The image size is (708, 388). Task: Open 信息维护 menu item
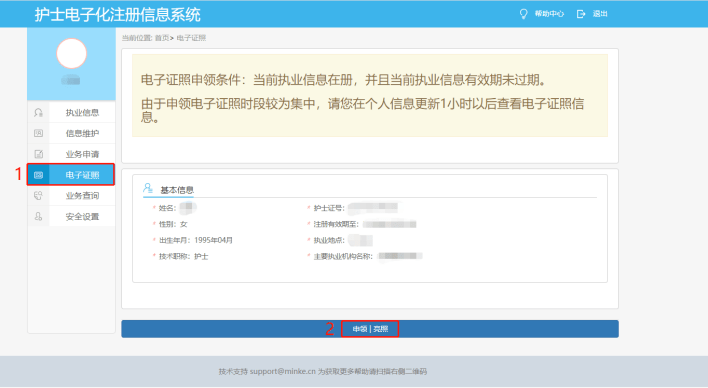point(71,133)
